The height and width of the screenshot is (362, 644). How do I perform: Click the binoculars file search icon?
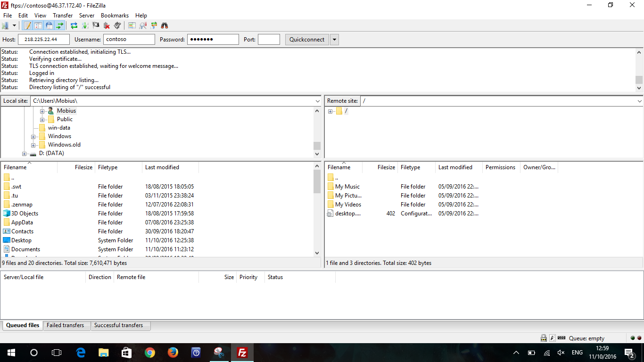pos(165,25)
